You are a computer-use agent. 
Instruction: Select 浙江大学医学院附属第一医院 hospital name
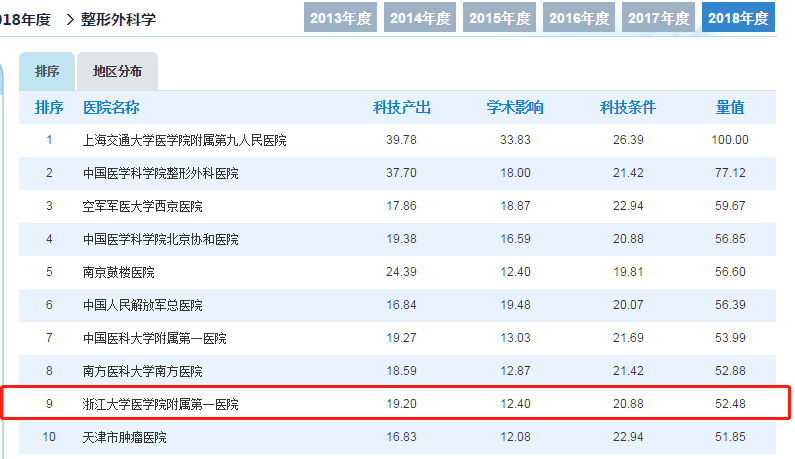point(161,404)
